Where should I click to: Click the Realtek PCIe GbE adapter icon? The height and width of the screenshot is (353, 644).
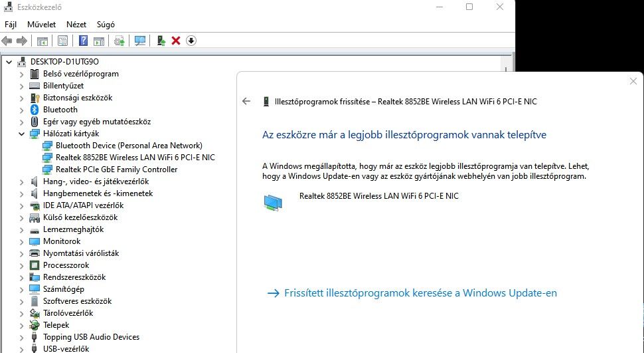48,170
